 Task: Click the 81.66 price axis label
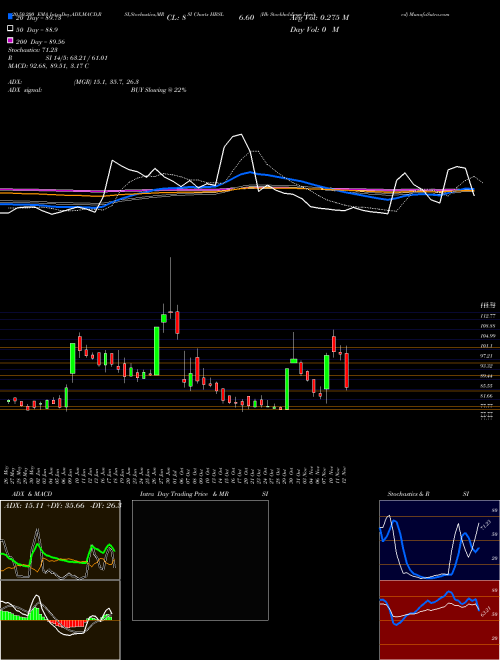click(489, 396)
